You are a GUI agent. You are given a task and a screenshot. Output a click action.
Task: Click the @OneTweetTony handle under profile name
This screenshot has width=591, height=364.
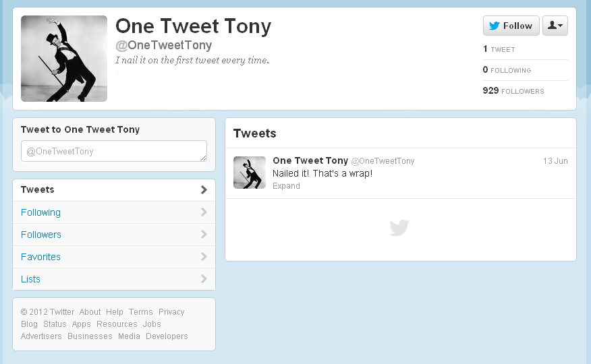(163, 45)
